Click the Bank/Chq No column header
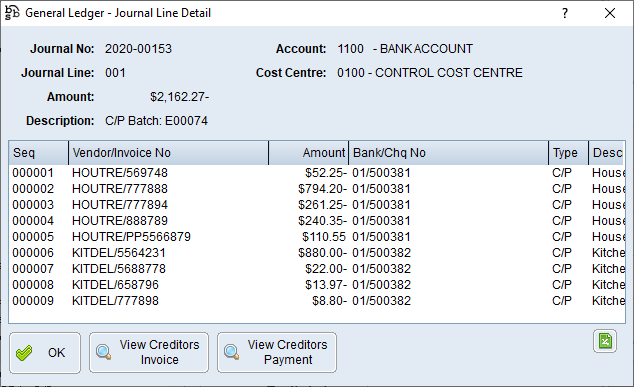This screenshot has width=634, height=387. coord(448,153)
